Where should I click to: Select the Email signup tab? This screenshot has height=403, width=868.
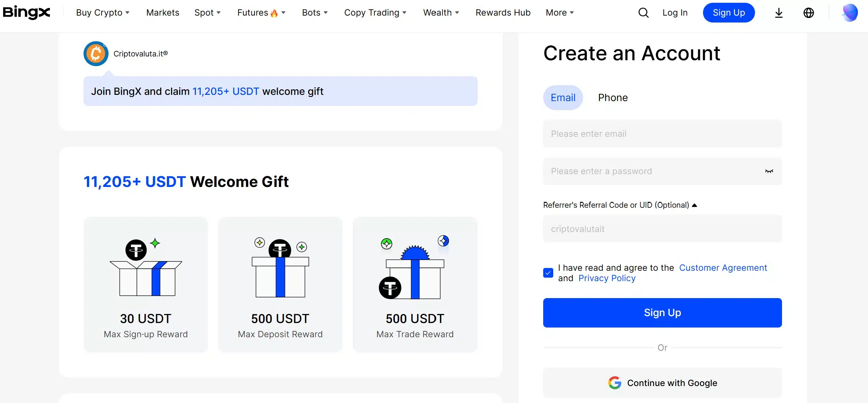tap(563, 97)
